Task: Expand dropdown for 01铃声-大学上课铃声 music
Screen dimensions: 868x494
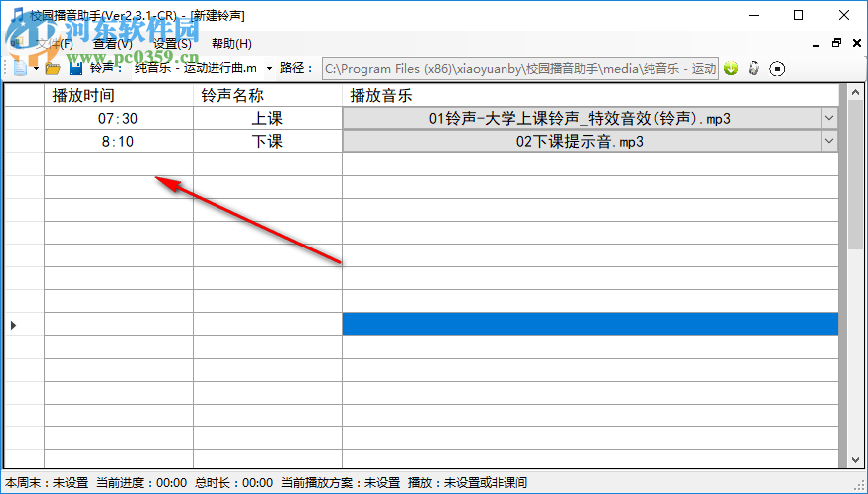Action: click(x=828, y=118)
